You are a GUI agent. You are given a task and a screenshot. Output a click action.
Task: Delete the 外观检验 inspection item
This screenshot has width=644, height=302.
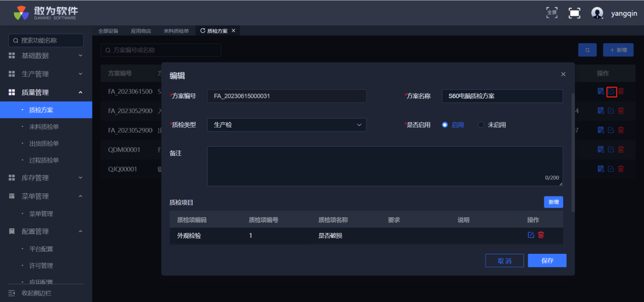541,235
